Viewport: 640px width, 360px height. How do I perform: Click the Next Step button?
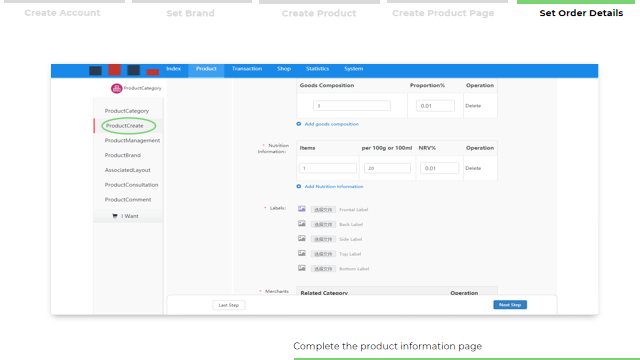pyautogui.click(x=510, y=305)
